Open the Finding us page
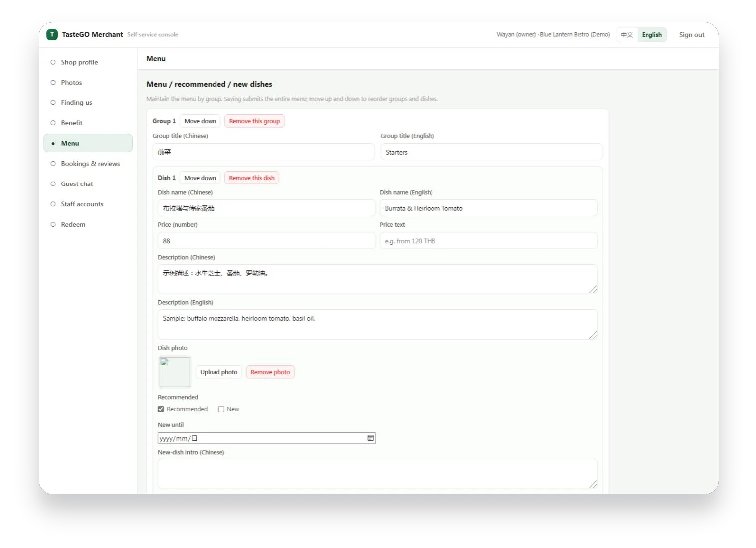Viewport: 756px width, 548px height. 88,103
